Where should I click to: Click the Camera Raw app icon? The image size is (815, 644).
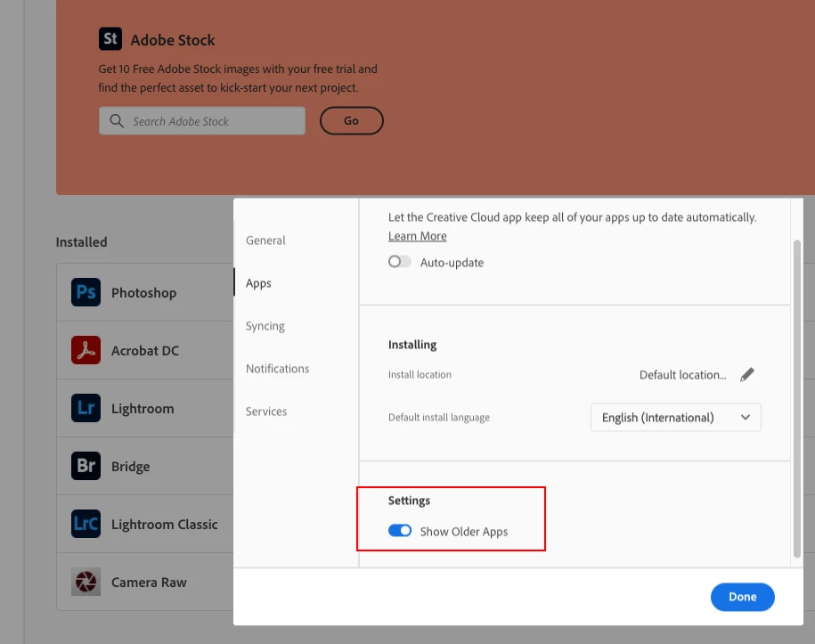(86, 582)
